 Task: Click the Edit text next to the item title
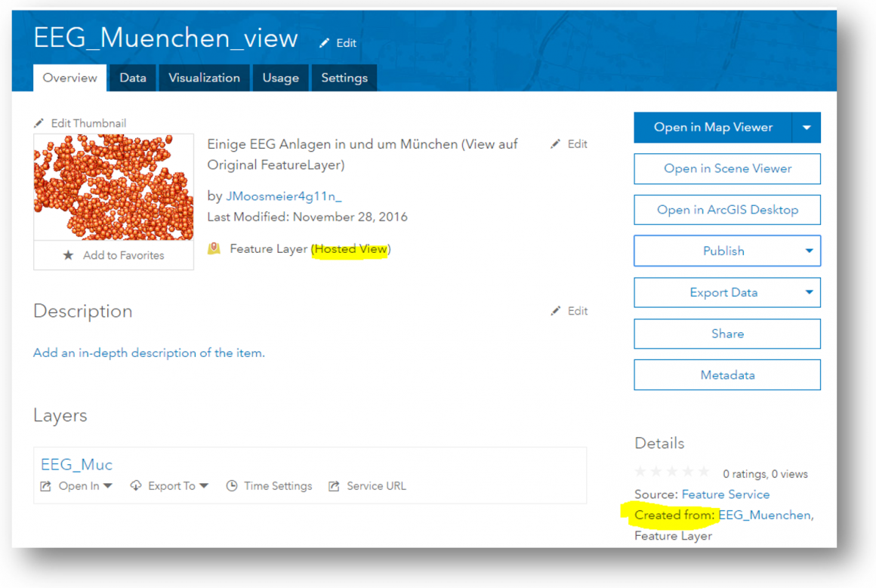347,43
